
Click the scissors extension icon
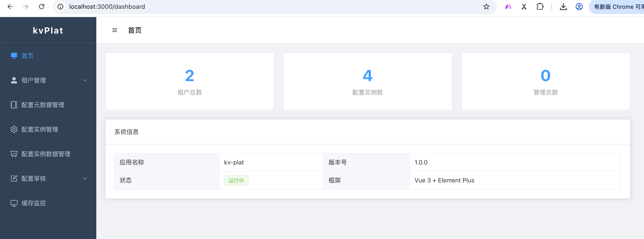tap(524, 7)
